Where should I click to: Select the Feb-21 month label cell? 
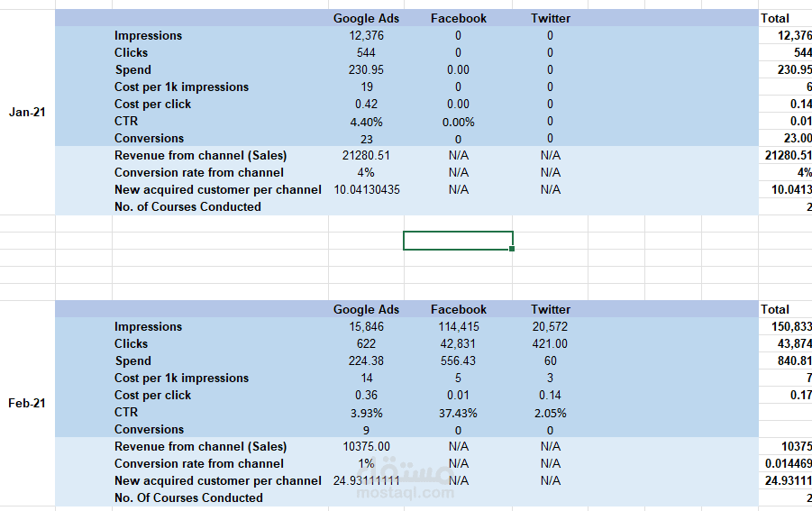coord(27,403)
